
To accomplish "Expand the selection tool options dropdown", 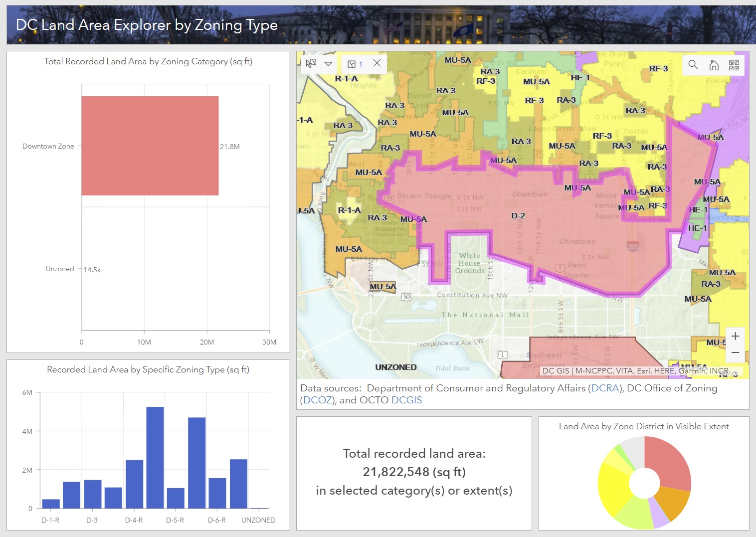I will pyautogui.click(x=328, y=63).
